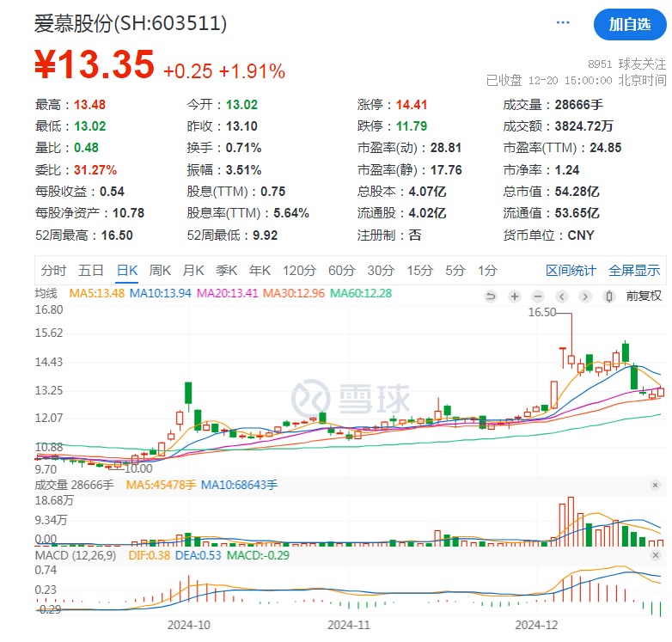Switch to the 分时 chart tab
This screenshot has height=642, width=672.
53,271
